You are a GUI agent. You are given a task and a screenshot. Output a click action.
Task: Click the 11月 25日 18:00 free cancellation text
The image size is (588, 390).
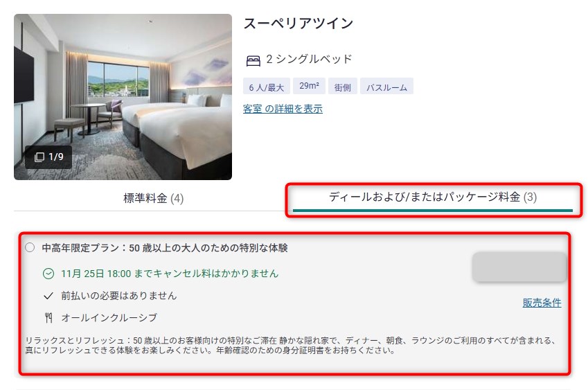pos(170,274)
